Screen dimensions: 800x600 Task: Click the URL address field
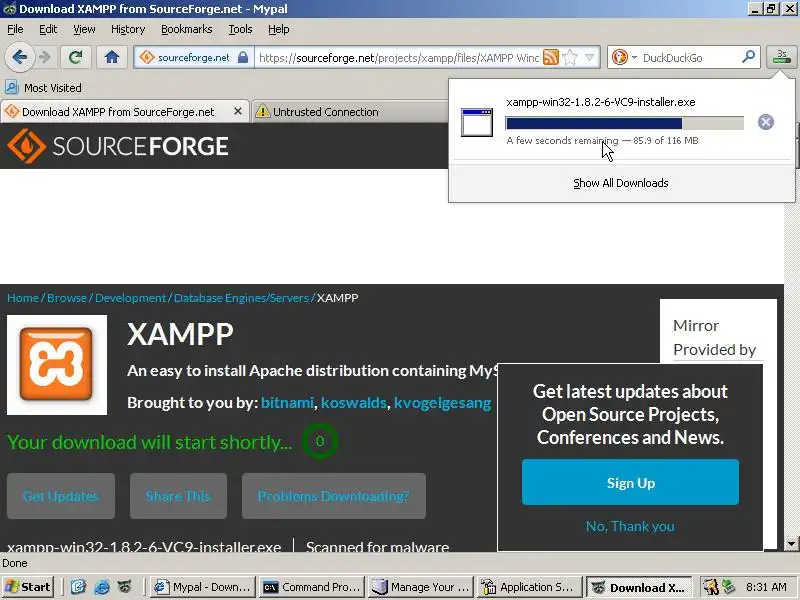(398, 58)
